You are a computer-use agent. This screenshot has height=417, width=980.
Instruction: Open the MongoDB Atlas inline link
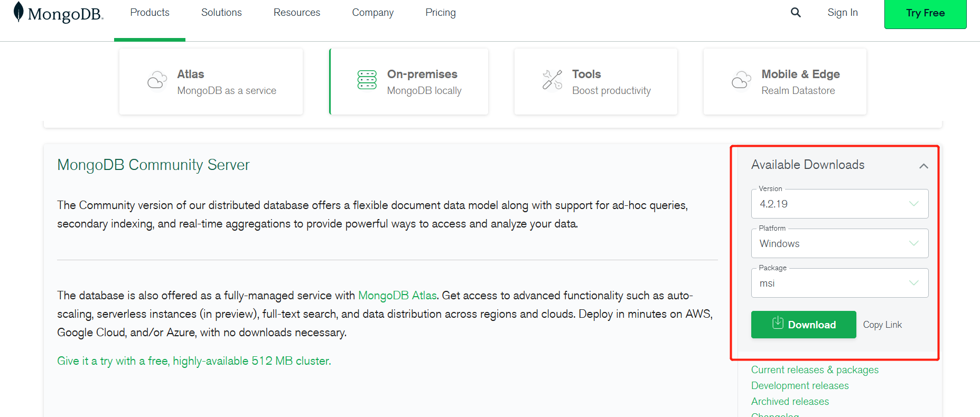coord(397,295)
